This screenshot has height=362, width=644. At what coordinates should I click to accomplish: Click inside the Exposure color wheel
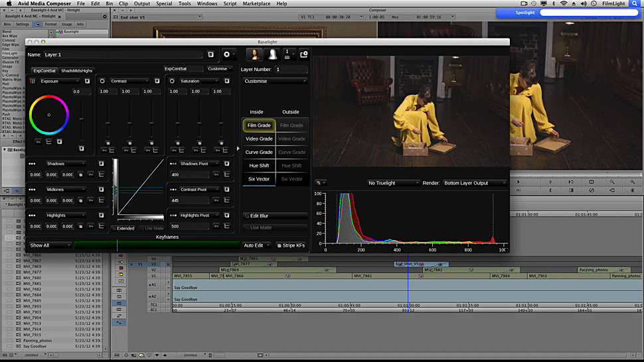click(49, 115)
